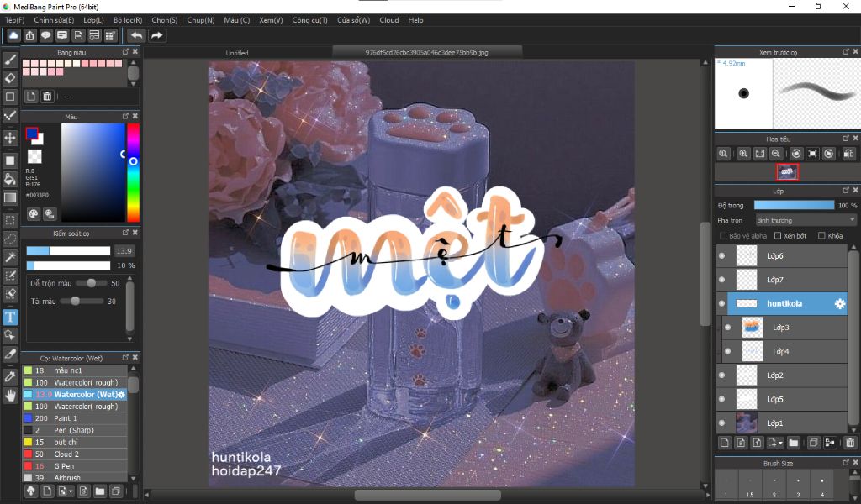
Task: Switch to the Untitled document tab
Action: click(237, 53)
